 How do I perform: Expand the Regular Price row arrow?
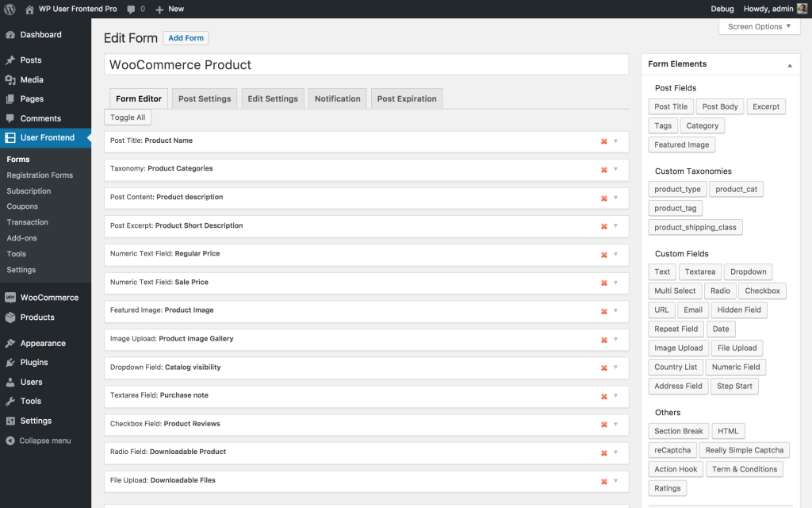615,254
